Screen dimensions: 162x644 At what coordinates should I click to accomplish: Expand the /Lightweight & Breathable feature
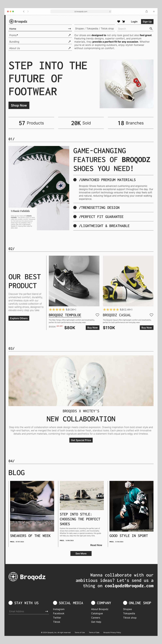click(x=113, y=226)
